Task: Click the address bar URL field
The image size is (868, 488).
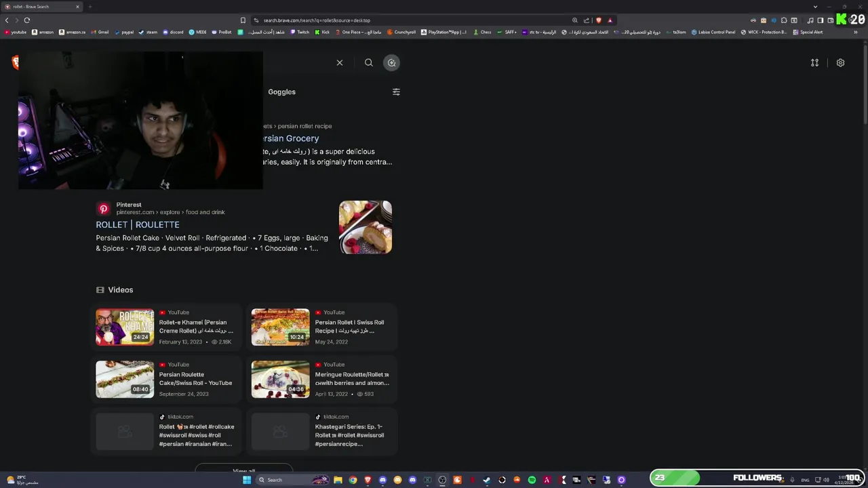Action: coord(407,20)
